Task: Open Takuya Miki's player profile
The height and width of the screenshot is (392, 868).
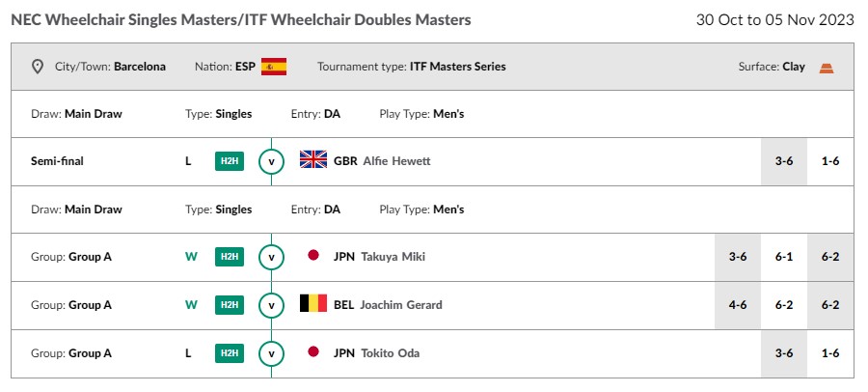Action: pyautogui.click(x=393, y=257)
